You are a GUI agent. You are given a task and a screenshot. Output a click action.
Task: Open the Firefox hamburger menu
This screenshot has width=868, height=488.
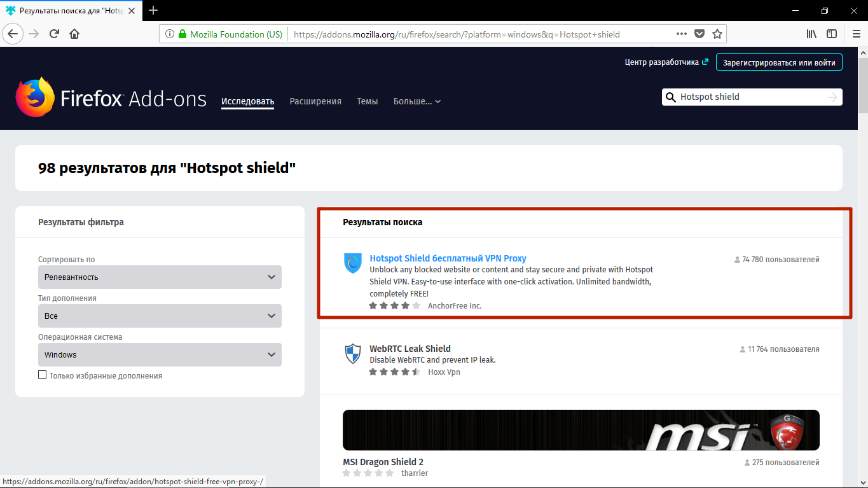coord(855,34)
